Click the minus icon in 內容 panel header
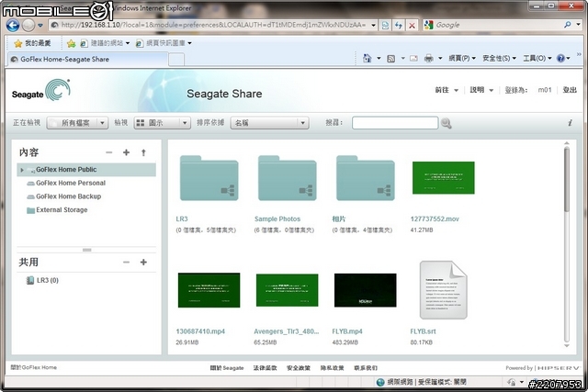Screen dimensions: 588x392 pos(109,152)
